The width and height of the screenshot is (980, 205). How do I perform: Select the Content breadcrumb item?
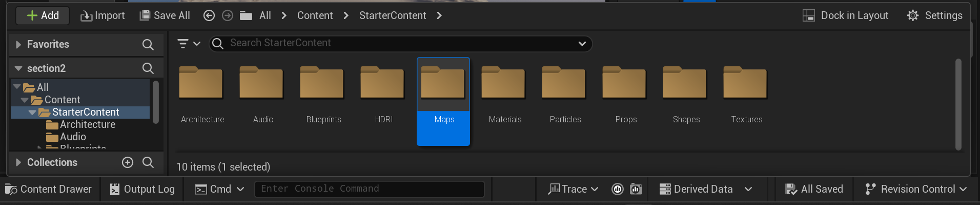tap(315, 15)
